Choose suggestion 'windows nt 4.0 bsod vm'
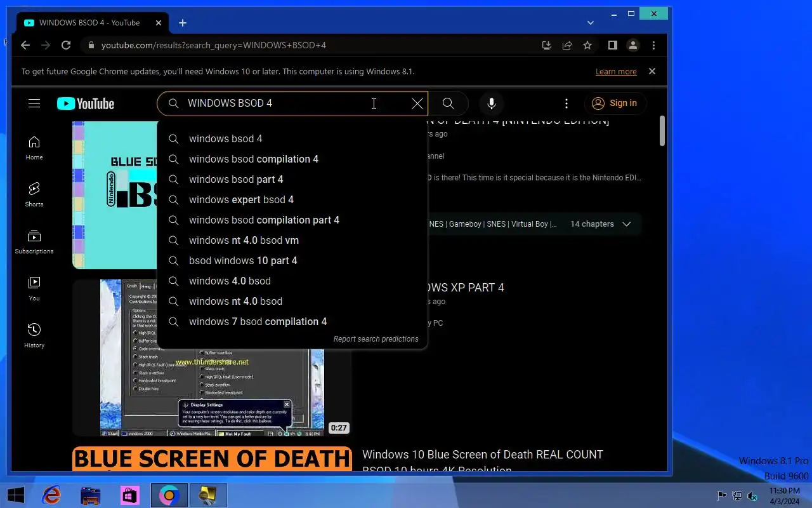Viewport: 812px width, 508px height. (x=292, y=240)
